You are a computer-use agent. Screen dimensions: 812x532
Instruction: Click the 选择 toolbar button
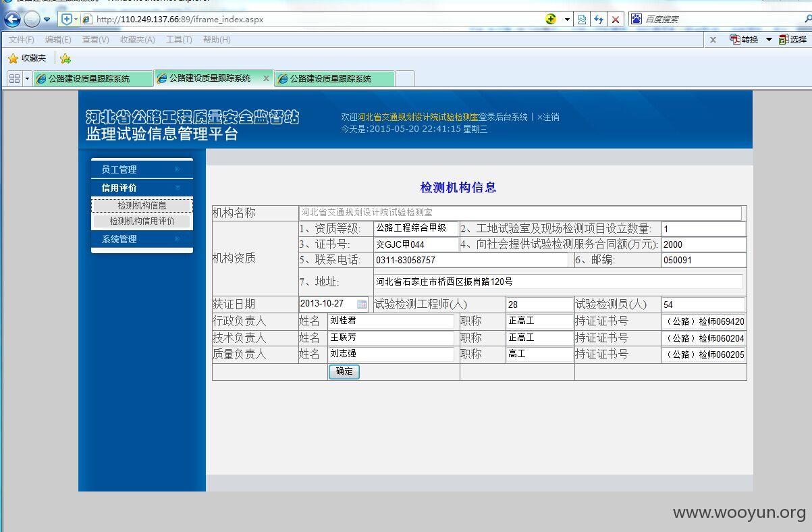point(792,40)
